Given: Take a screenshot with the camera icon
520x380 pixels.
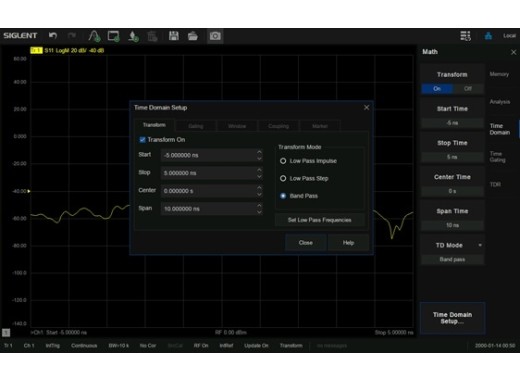Looking at the screenshot, I should tap(215, 36).
